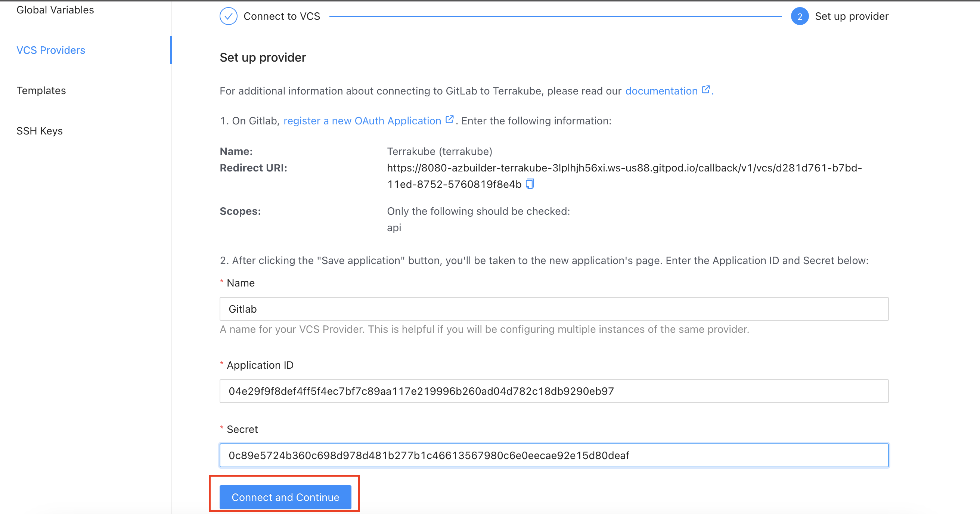Image resolution: width=980 pixels, height=514 pixels.
Task: Click the Connect to VCS step label
Action: (282, 16)
